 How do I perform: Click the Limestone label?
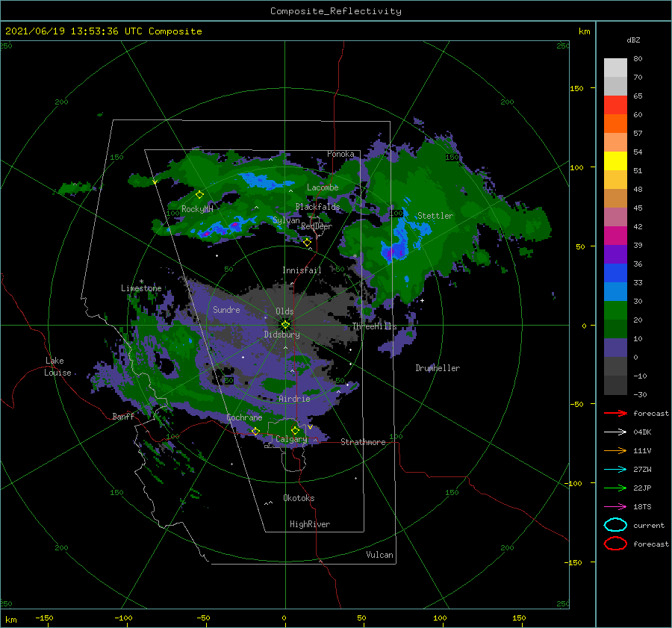tap(141, 288)
